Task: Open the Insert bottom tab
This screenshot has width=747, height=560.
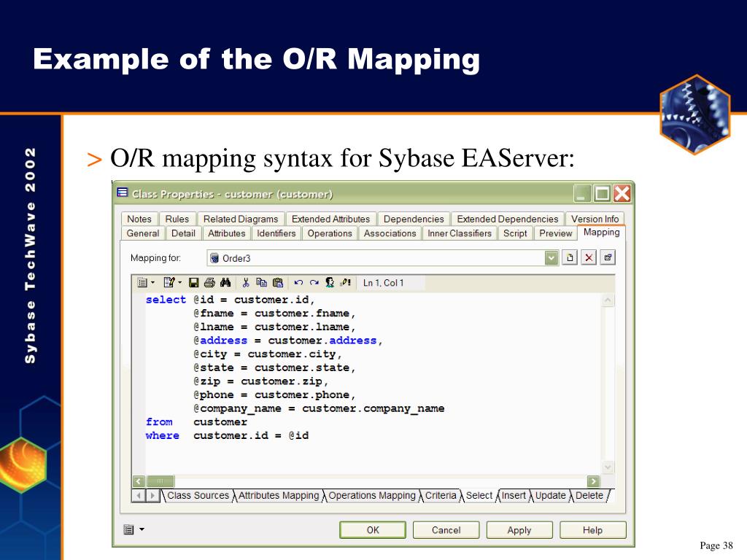Action: tap(514, 495)
